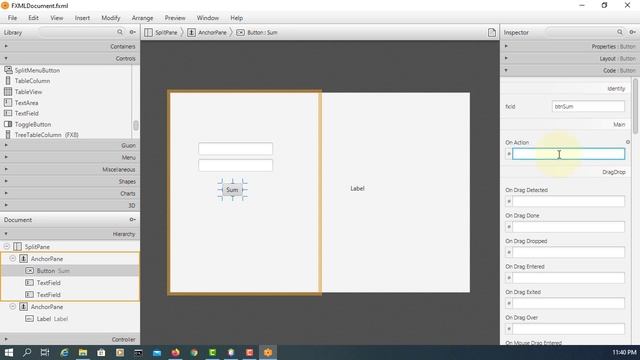Open File Explorer from the taskbar

[83, 353]
